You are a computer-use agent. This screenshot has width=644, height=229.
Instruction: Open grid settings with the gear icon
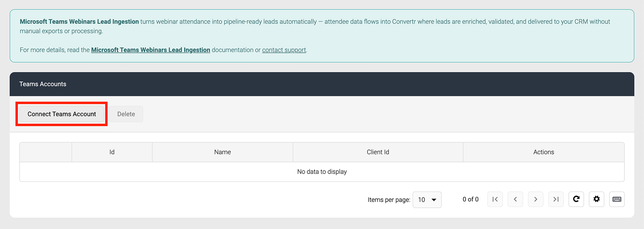597,199
